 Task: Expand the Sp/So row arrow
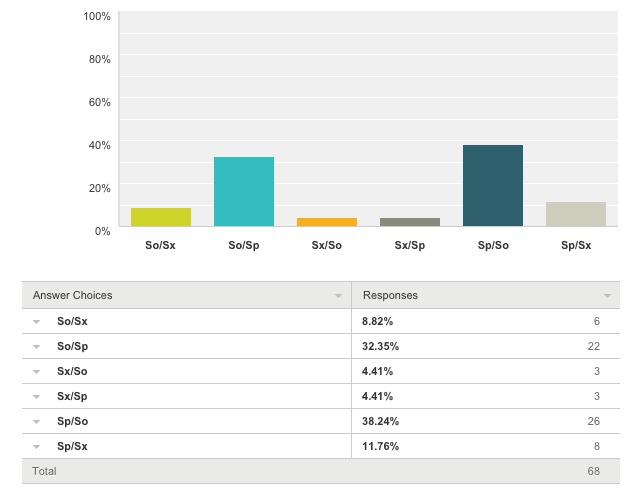tap(37, 422)
